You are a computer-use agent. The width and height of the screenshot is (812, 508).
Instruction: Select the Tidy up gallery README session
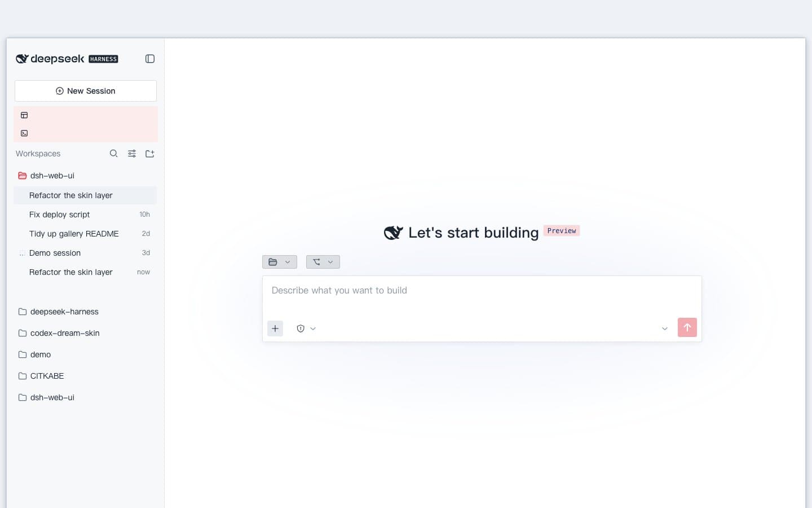point(85,234)
